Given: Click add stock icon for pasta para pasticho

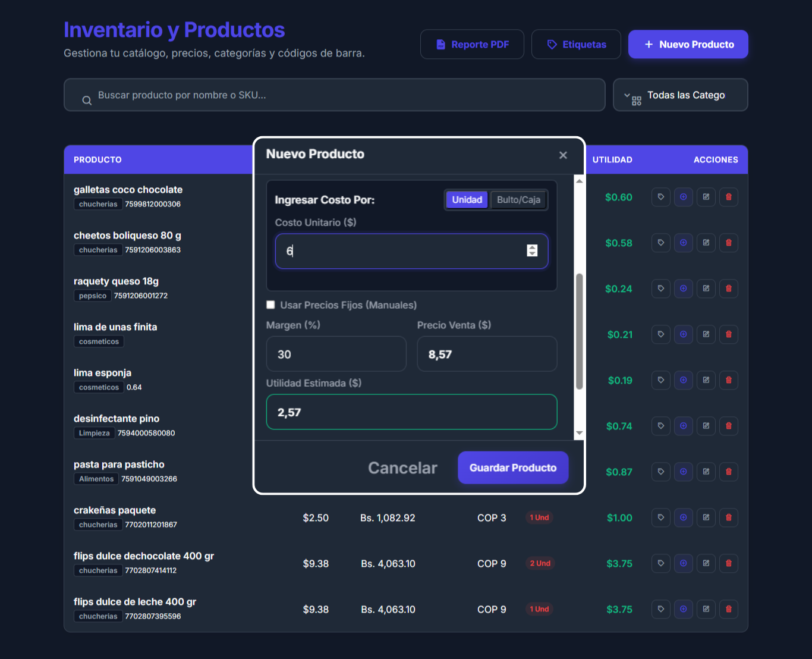Looking at the screenshot, I should (x=683, y=472).
